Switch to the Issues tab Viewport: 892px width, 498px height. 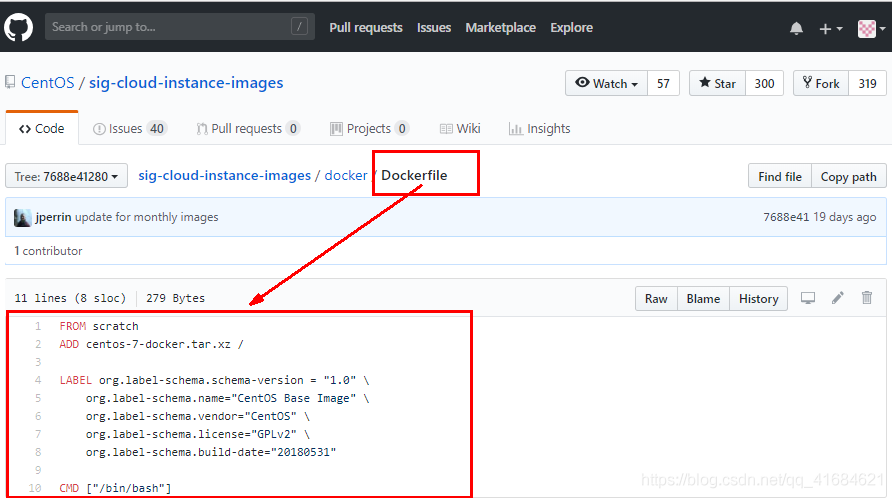pos(129,129)
